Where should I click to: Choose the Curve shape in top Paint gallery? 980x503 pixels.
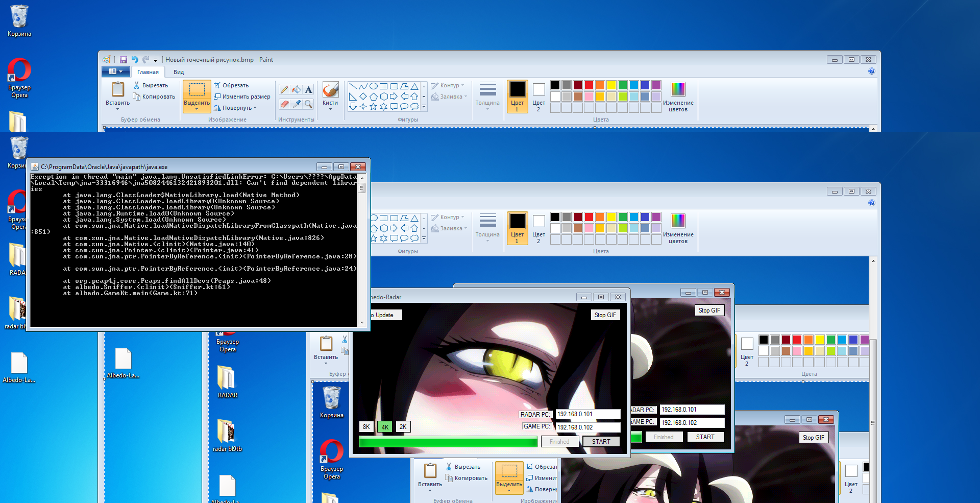tap(363, 86)
